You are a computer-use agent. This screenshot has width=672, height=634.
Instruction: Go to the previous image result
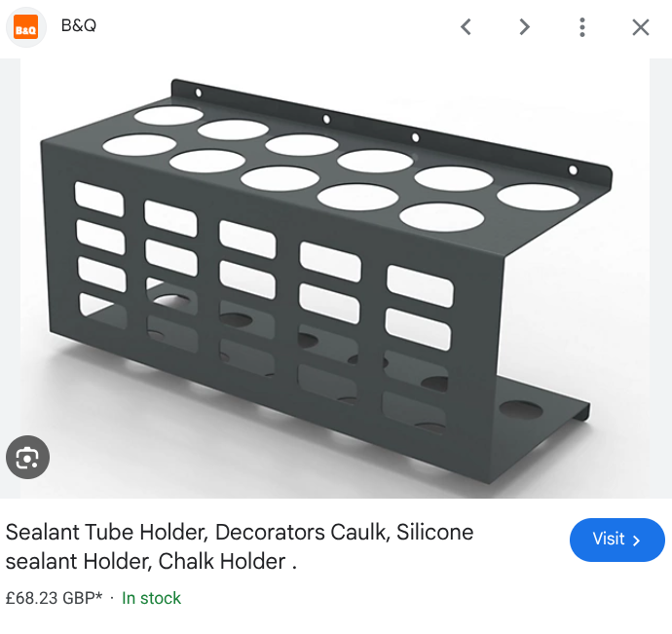[x=466, y=27]
